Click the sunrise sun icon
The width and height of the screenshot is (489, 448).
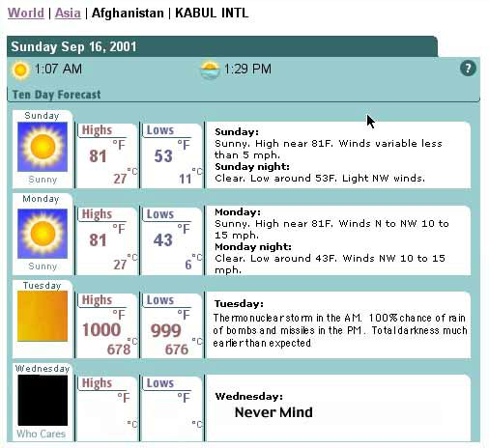[x=20, y=70]
